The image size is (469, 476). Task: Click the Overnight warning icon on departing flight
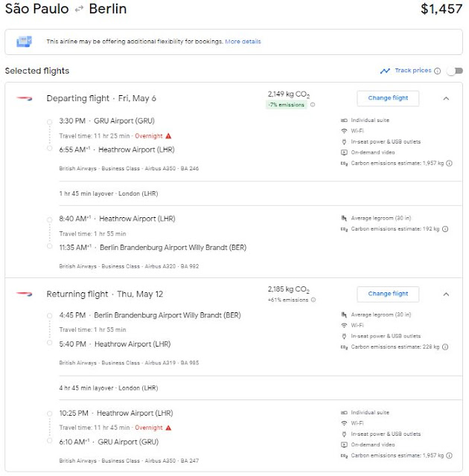pyautogui.click(x=169, y=136)
